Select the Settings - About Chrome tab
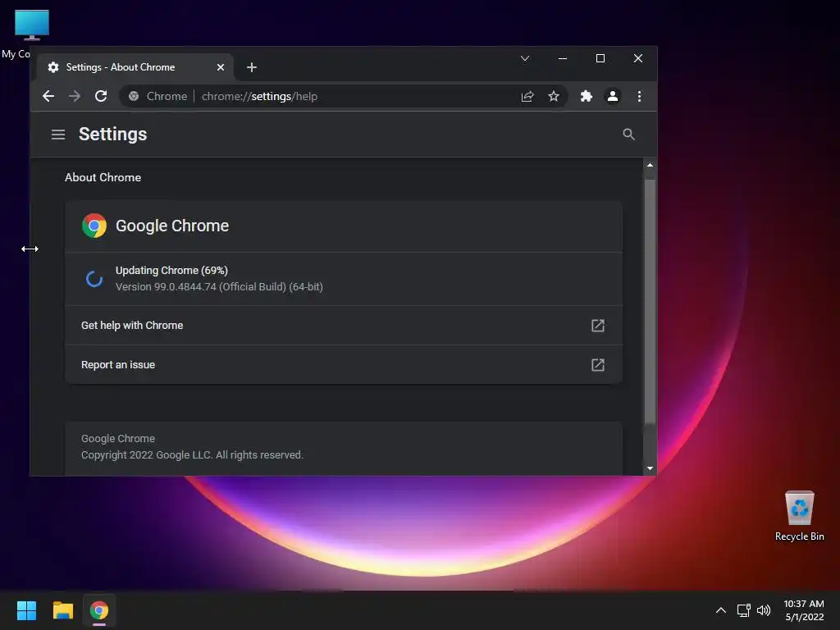The image size is (840, 630). tap(135, 67)
